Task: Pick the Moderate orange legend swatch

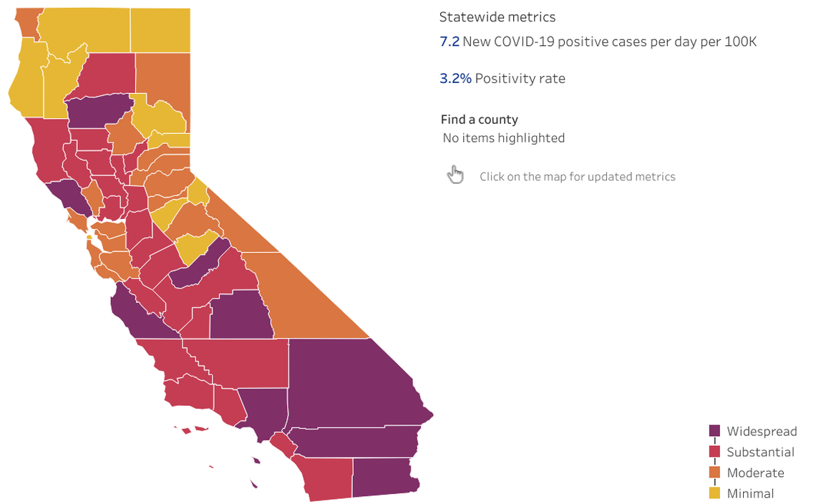Action: tap(714, 472)
